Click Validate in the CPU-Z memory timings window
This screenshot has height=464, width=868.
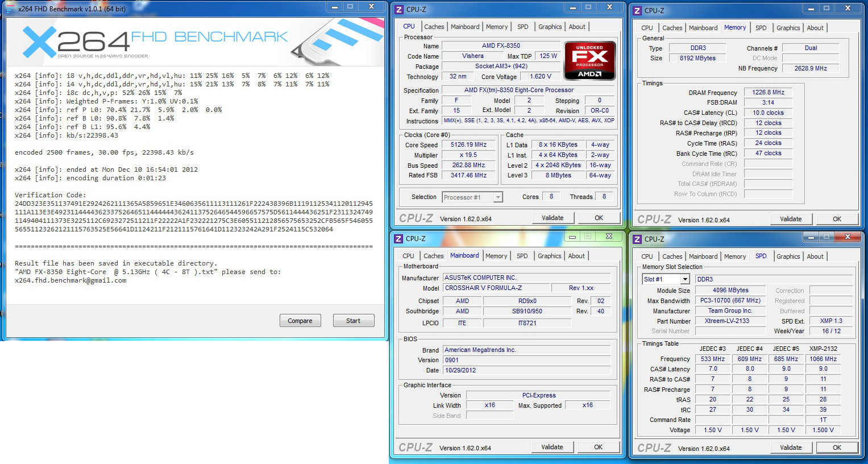click(791, 219)
